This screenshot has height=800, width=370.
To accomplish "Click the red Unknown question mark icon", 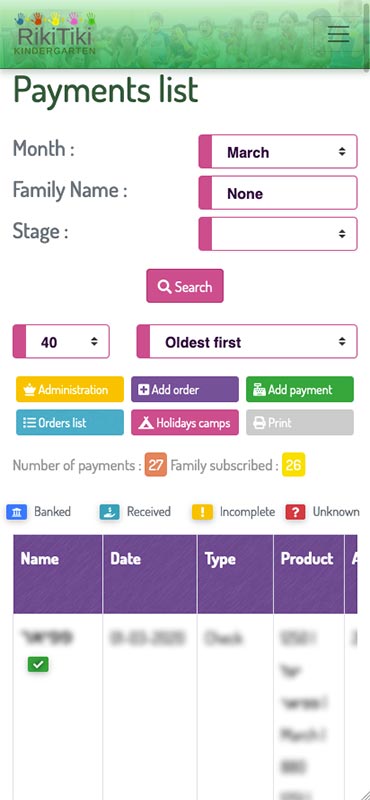I will 295,512.
